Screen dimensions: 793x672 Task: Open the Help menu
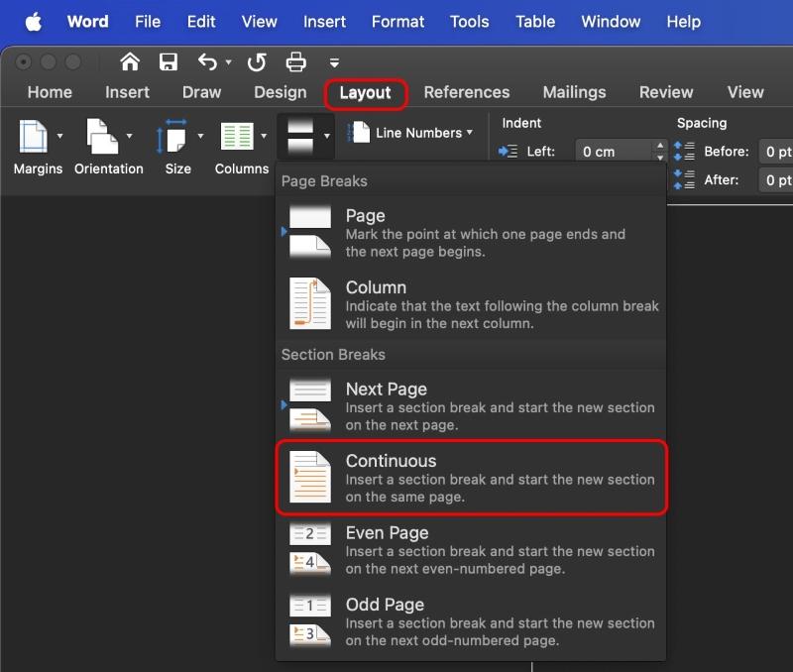click(x=683, y=22)
